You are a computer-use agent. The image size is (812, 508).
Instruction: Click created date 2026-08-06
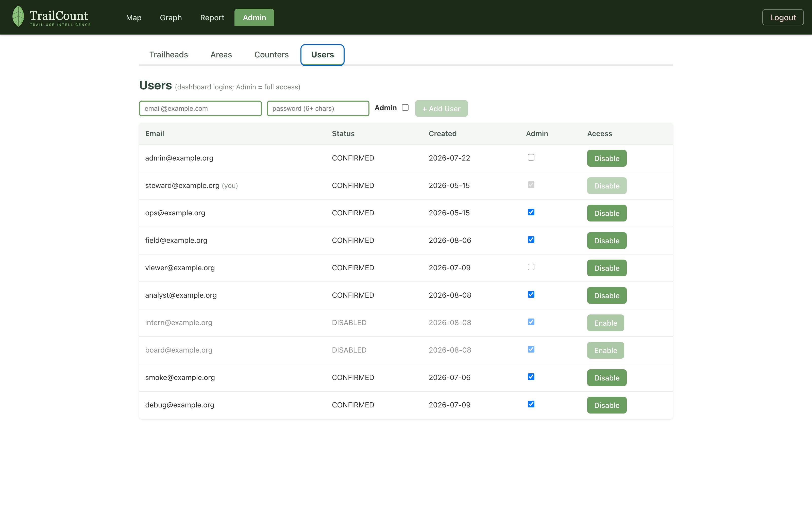point(450,240)
